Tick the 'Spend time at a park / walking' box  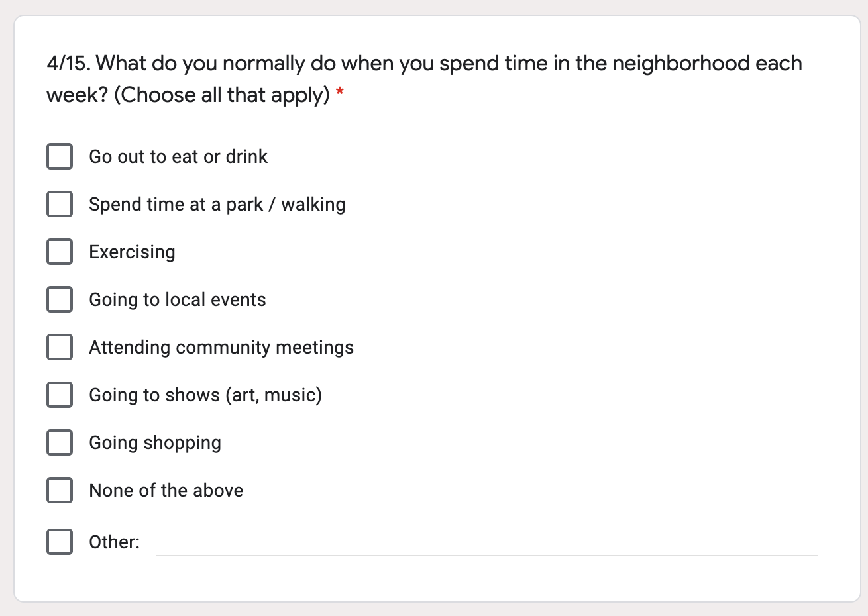pos(60,204)
